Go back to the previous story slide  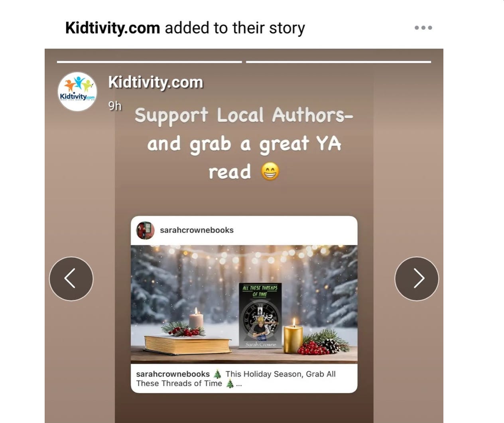click(x=71, y=279)
